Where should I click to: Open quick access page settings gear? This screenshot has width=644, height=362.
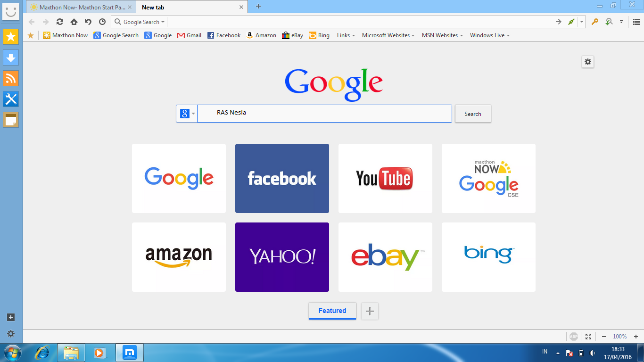click(x=587, y=62)
